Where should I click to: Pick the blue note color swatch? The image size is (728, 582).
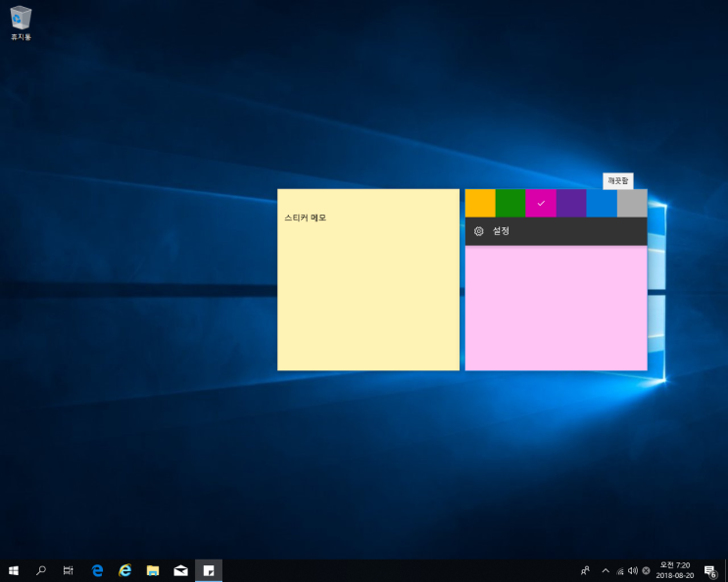(602, 203)
